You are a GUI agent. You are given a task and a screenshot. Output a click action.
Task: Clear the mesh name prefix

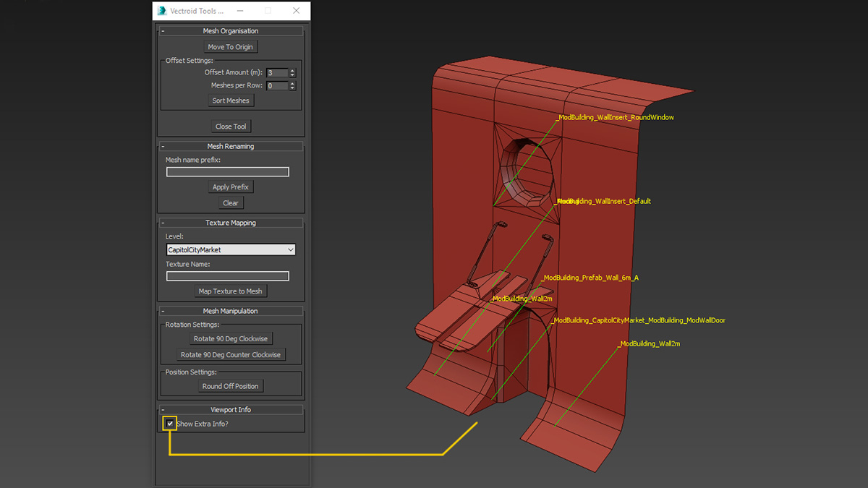click(231, 203)
